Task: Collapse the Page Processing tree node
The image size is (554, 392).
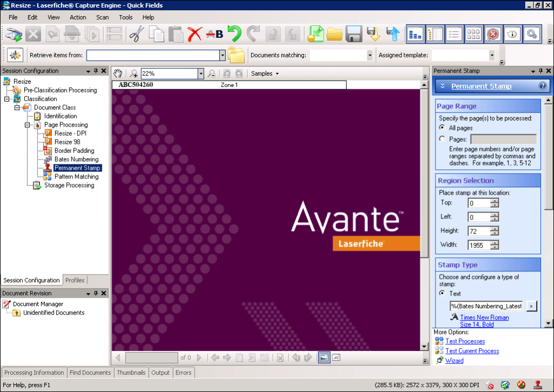Action: 27,125
